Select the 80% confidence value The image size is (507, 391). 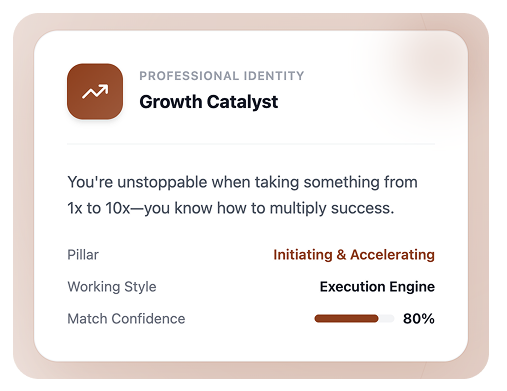[x=419, y=319]
